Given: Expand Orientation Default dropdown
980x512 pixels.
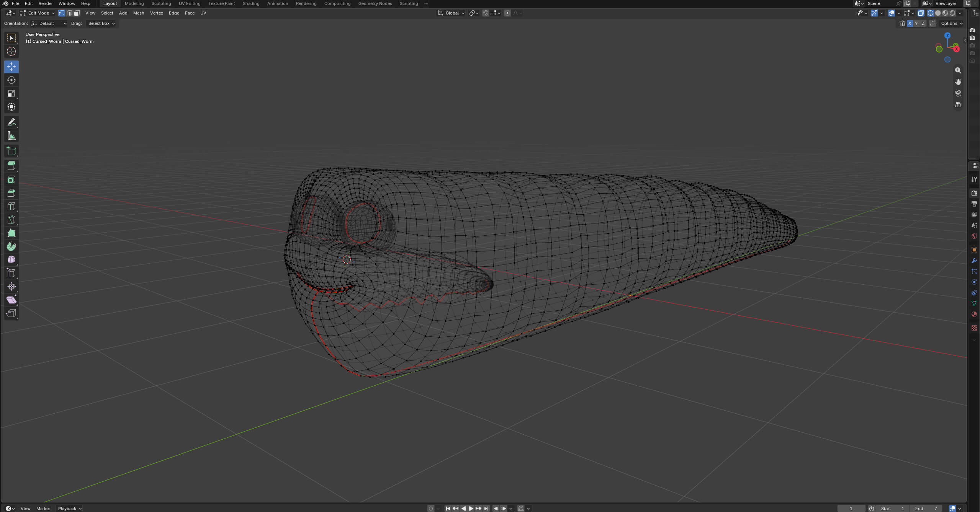Looking at the screenshot, I should [49, 23].
